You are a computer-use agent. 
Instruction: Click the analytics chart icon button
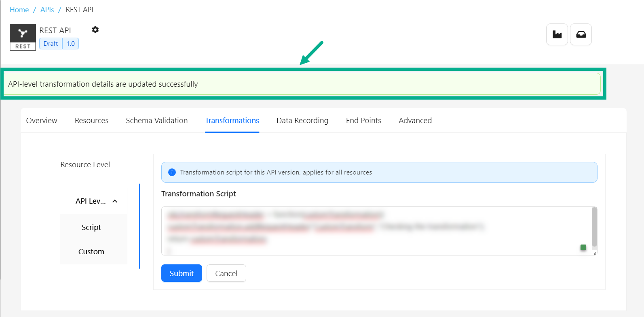557,34
